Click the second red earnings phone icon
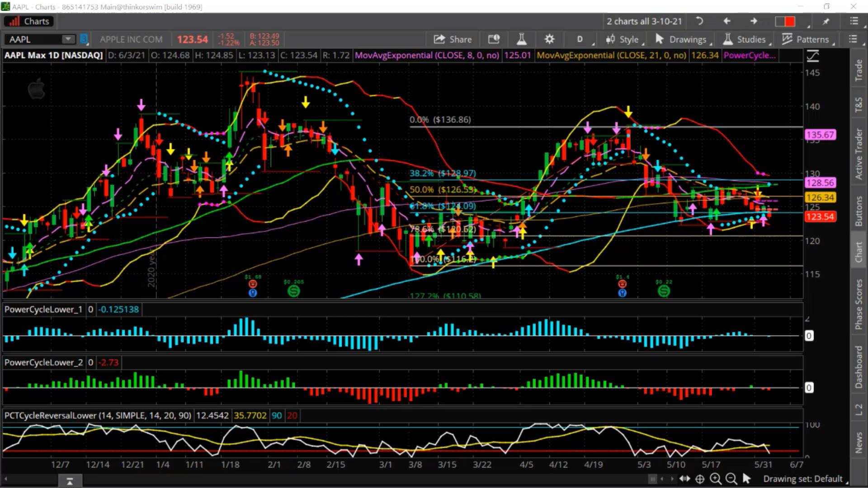This screenshot has height=488, width=868. tap(623, 284)
